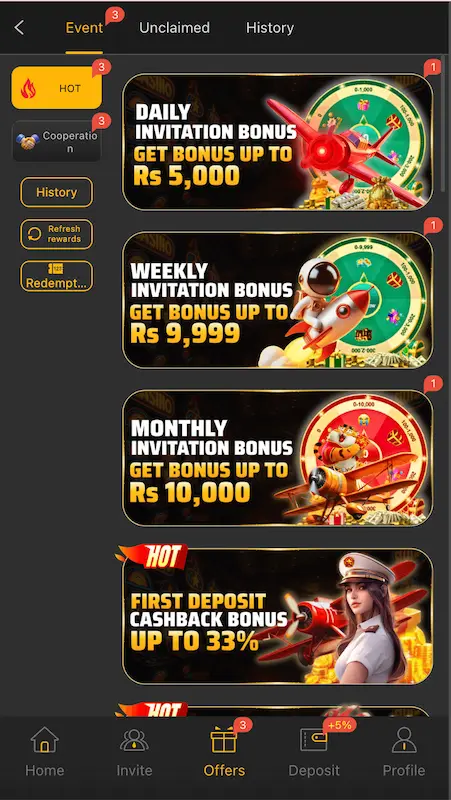
Task: Open the Monthly Invitation Bonus banner
Action: [x=277, y=458]
